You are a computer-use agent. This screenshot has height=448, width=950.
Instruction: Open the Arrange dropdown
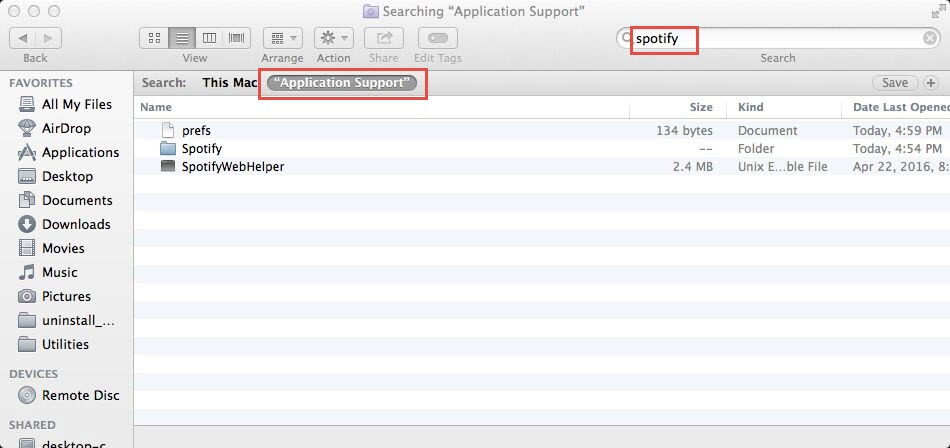[x=283, y=38]
